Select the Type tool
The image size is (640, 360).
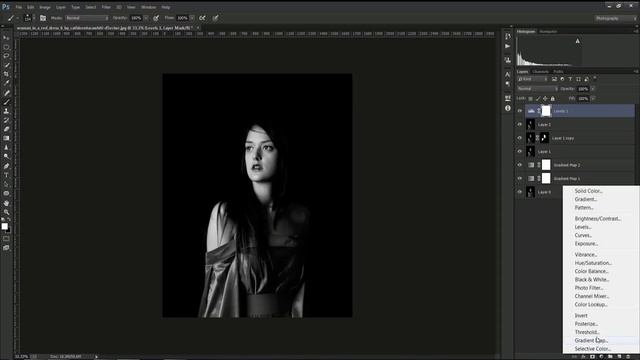6,175
